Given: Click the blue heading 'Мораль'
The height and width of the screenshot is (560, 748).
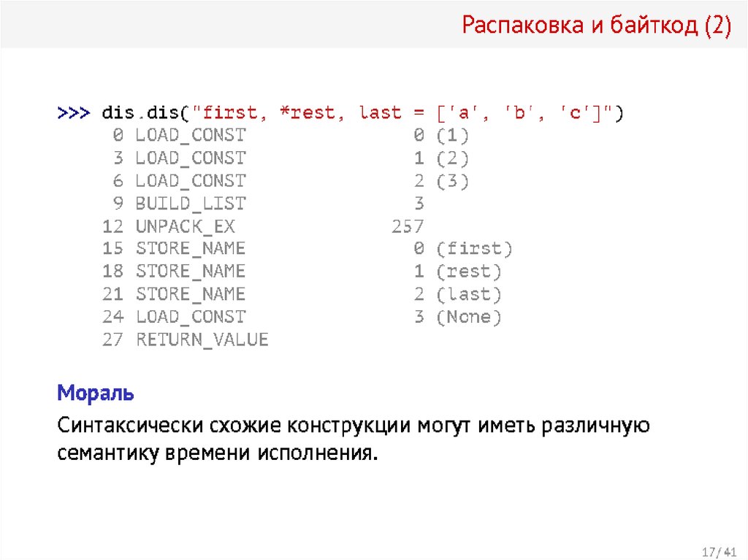Looking at the screenshot, I should pos(96,394).
